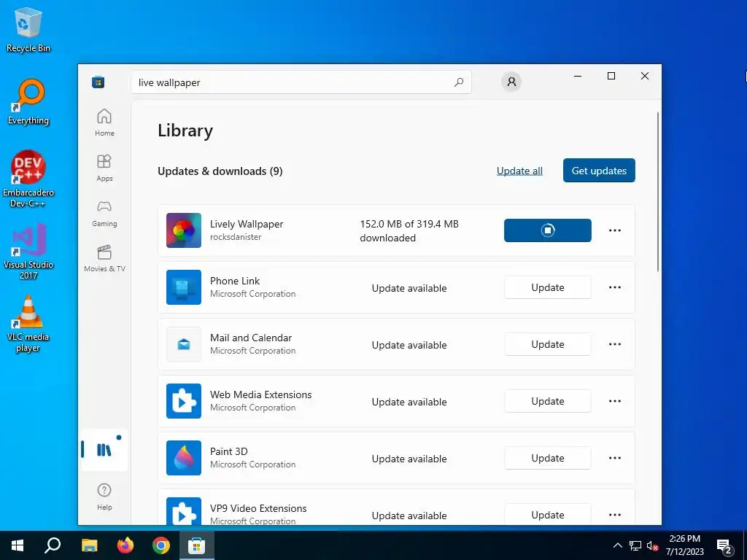Screen dimensions: 747x560
Task: Update Mail and Calendar app
Action: (x=547, y=344)
